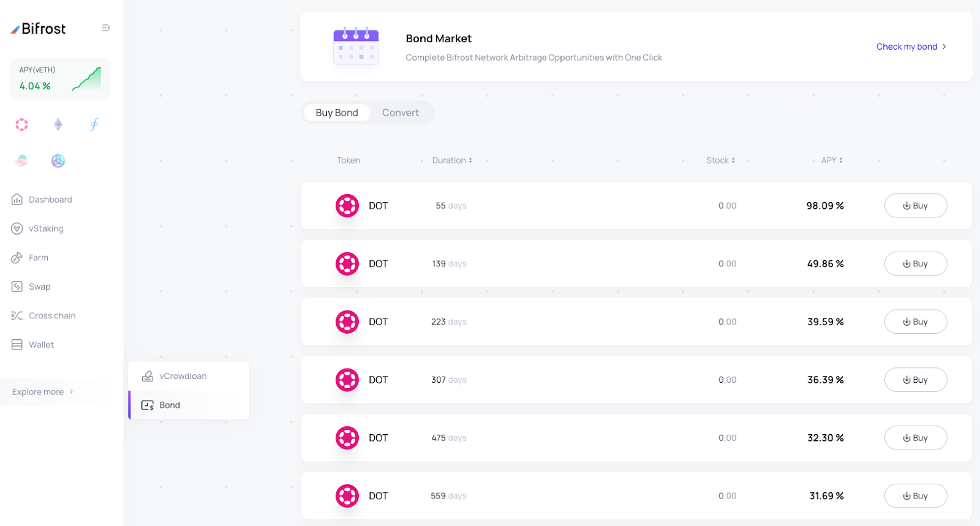Viewport: 980px width, 526px height.
Task: Click the Bond Market heading
Action: click(x=439, y=39)
